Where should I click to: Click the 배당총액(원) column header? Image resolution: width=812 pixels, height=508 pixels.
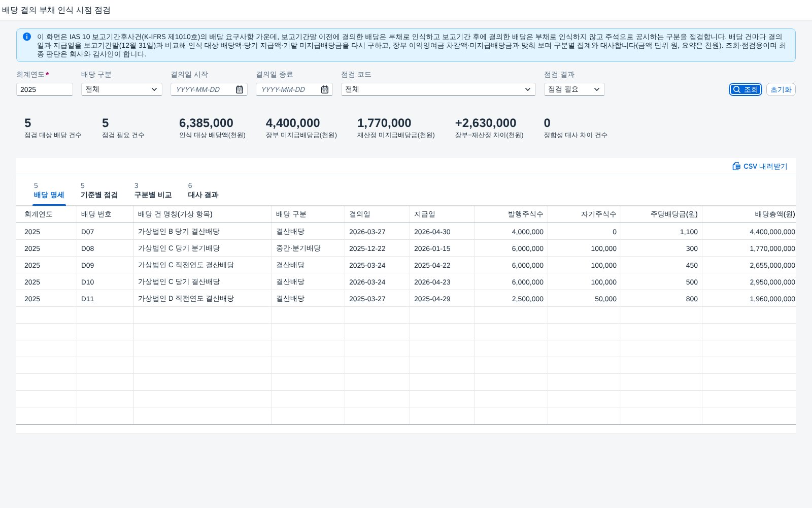click(749, 214)
